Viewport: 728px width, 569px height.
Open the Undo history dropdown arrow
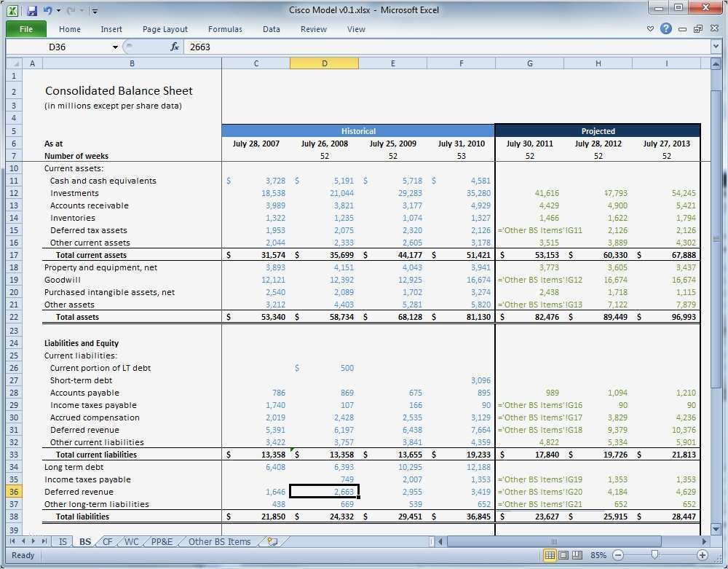coord(58,10)
